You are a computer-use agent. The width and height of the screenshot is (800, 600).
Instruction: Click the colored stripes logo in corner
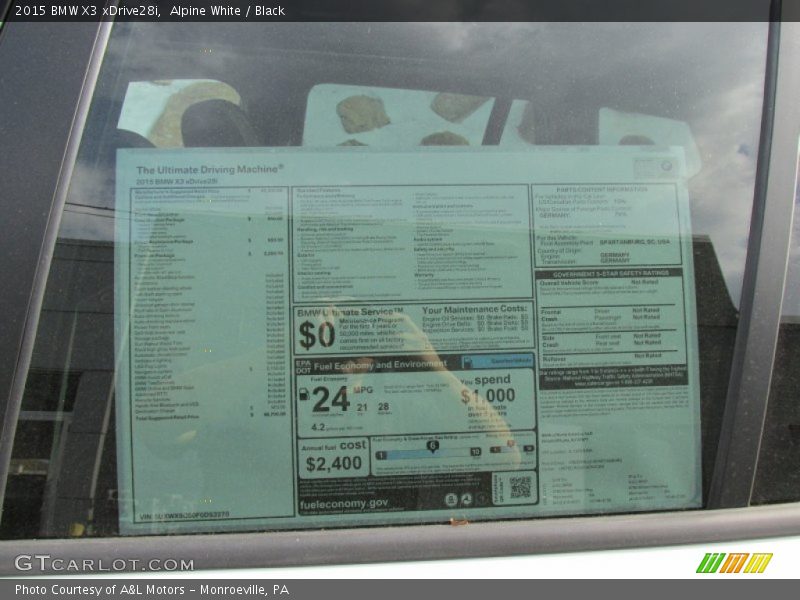click(734, 563)
